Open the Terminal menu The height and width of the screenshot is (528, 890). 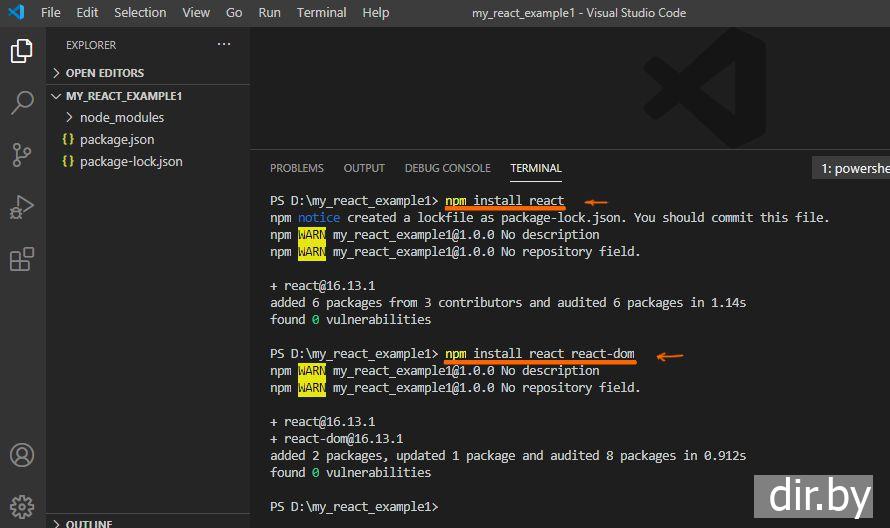pyautogui.click(x=321, y=13)
